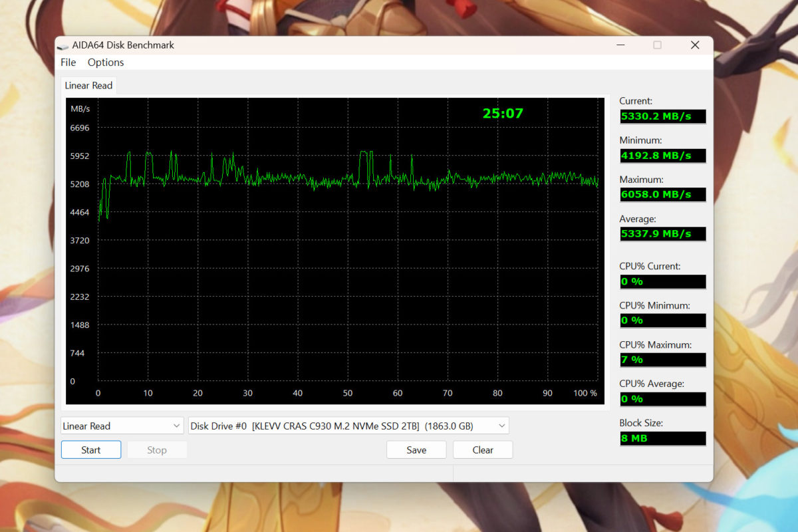Click the Maximum speed value 6058.0 MB/s
The image size is (798, 532).
tap(662, 195)
